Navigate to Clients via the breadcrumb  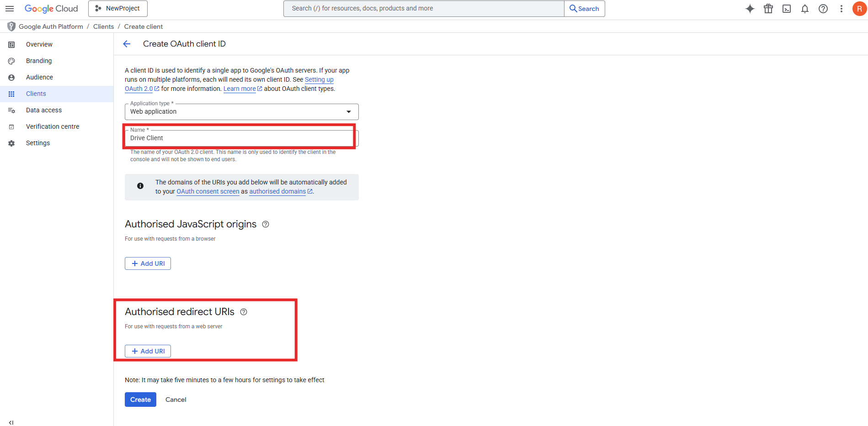103,26
